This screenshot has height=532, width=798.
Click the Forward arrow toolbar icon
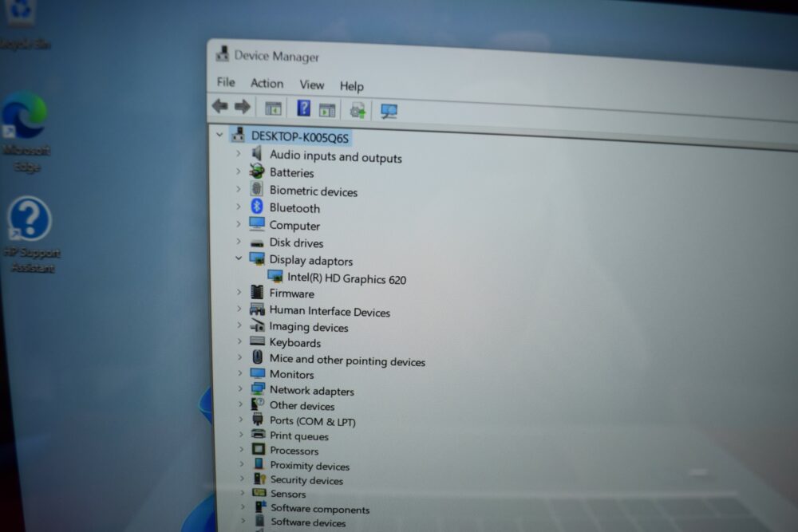(x=243, y=106)
